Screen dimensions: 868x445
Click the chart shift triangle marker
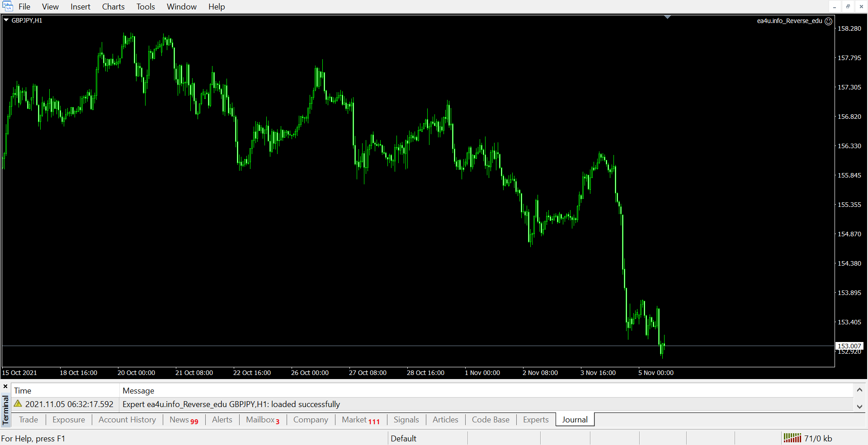tap(667, 17)
